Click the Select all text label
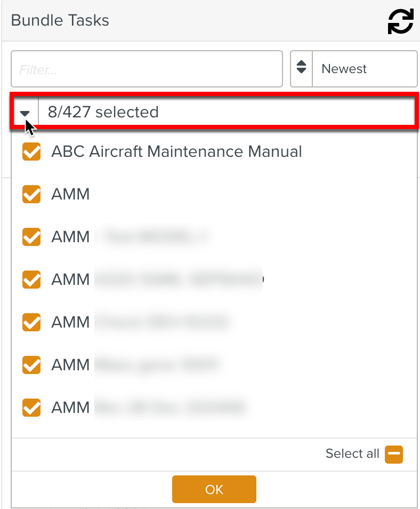This screenshot has width=420, height=509. (352, 454)
